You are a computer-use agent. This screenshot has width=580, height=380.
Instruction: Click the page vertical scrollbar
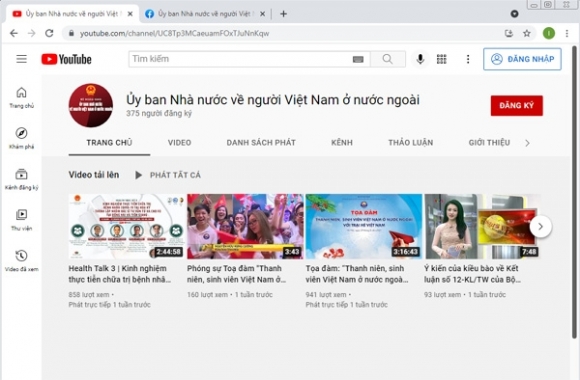tap(574, 192)
